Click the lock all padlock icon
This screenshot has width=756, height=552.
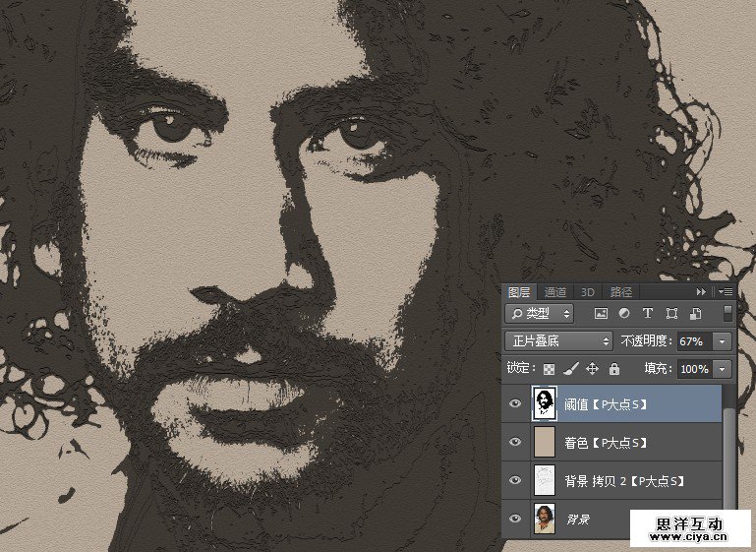(x=613, y=369)
